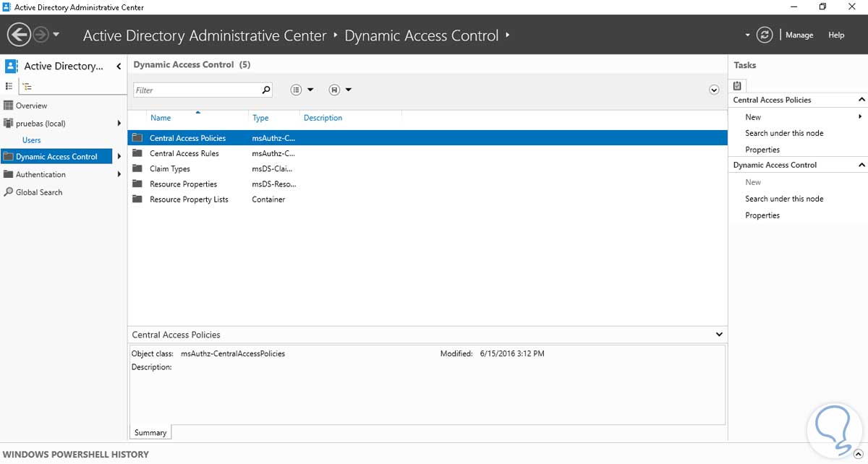Screen dimensions: 868x464
Task: Select the Overview node icon
Action: point(9,106)
